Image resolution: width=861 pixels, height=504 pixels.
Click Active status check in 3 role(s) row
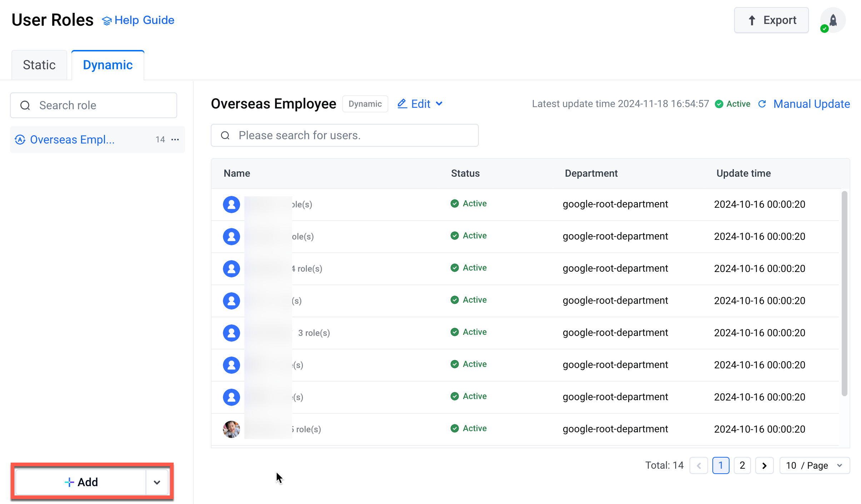tap(455, 332)
